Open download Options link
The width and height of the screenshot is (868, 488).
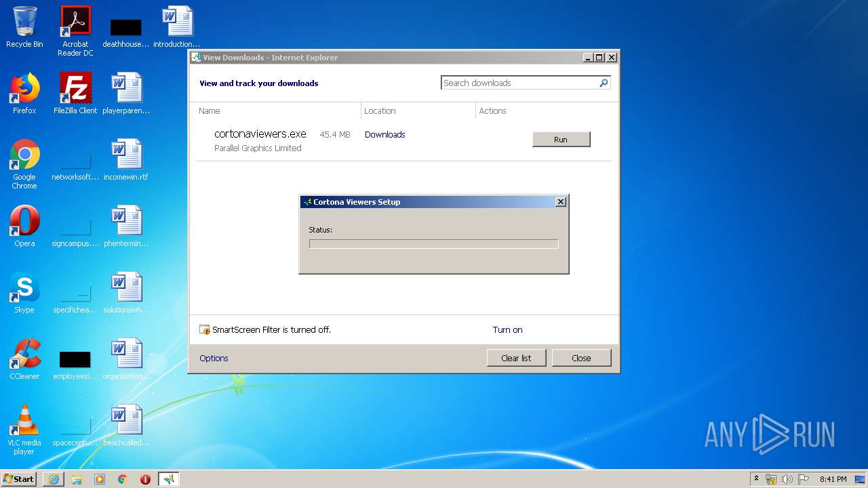[214, 358]
